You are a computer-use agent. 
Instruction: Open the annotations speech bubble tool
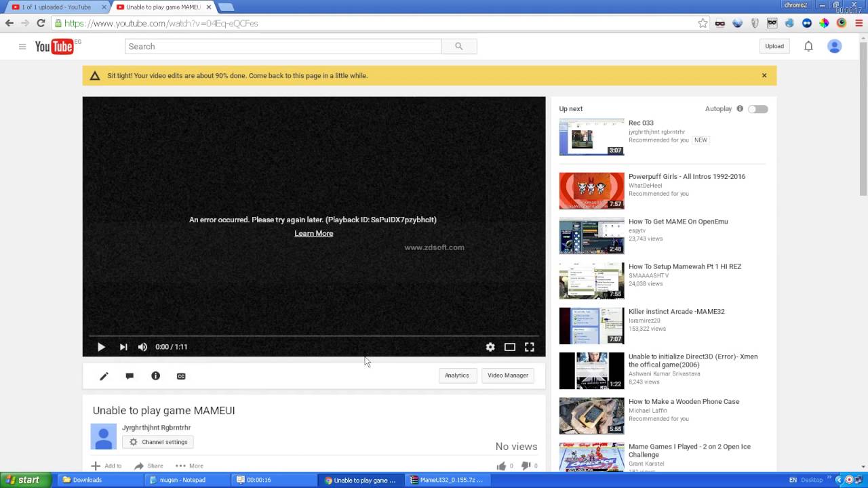(x=130, y=376)
